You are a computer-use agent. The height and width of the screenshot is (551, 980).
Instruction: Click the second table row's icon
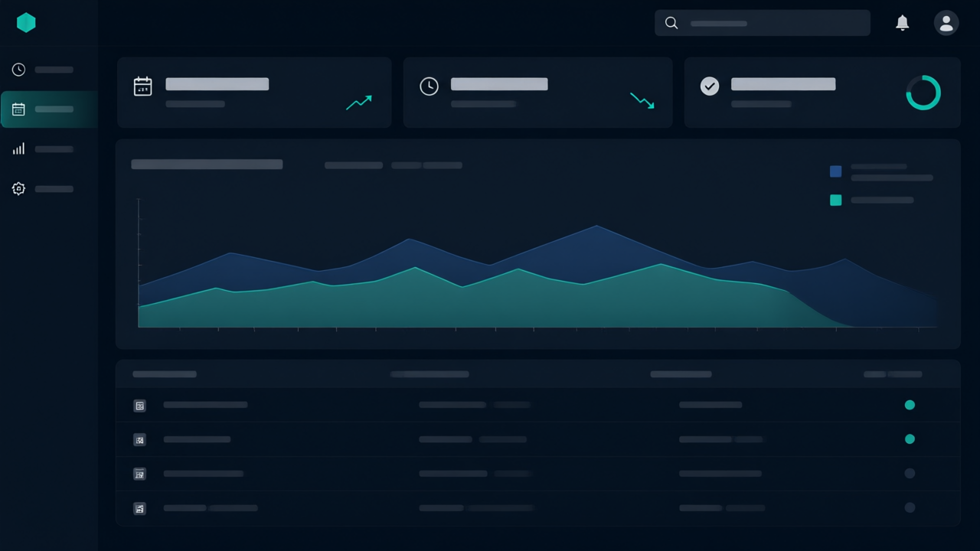139,440
